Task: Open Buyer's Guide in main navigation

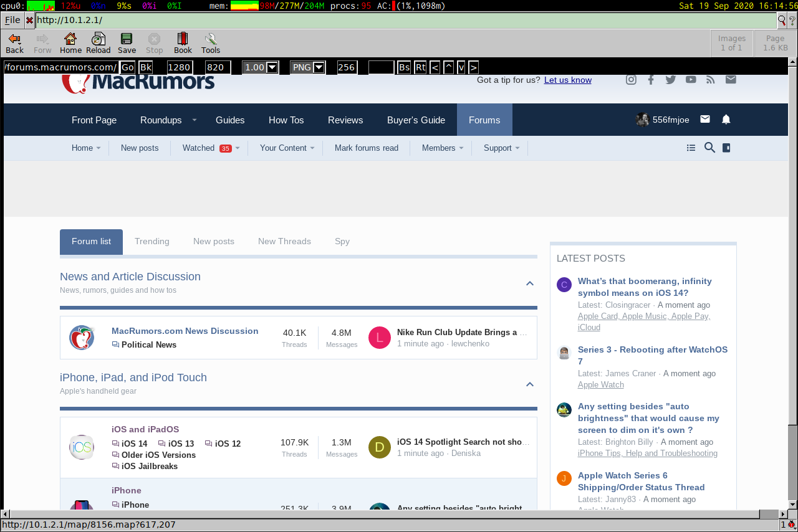Action: tap(416, 120)
